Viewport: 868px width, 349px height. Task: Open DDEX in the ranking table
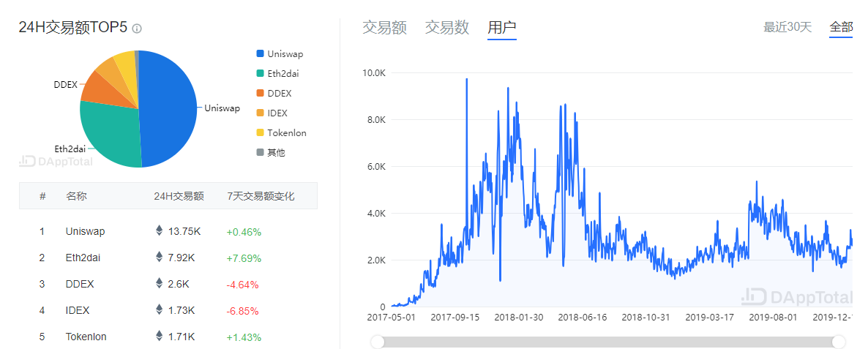click(x=80, y=284)
